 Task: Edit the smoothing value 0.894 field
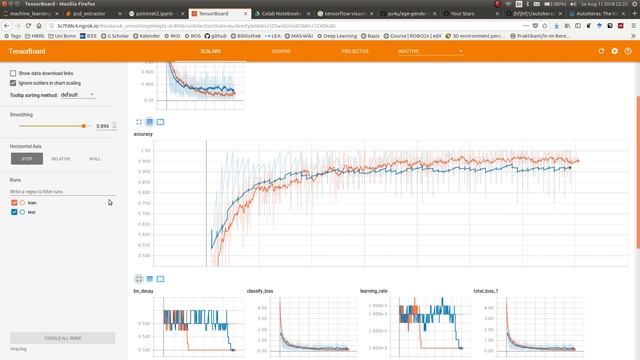(x=103, y=126)
